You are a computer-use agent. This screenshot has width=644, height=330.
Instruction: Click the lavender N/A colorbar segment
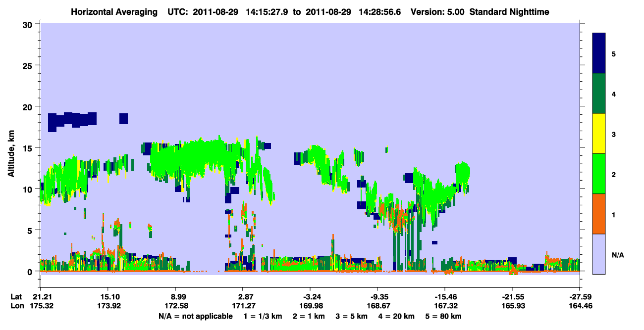[599, 254]
